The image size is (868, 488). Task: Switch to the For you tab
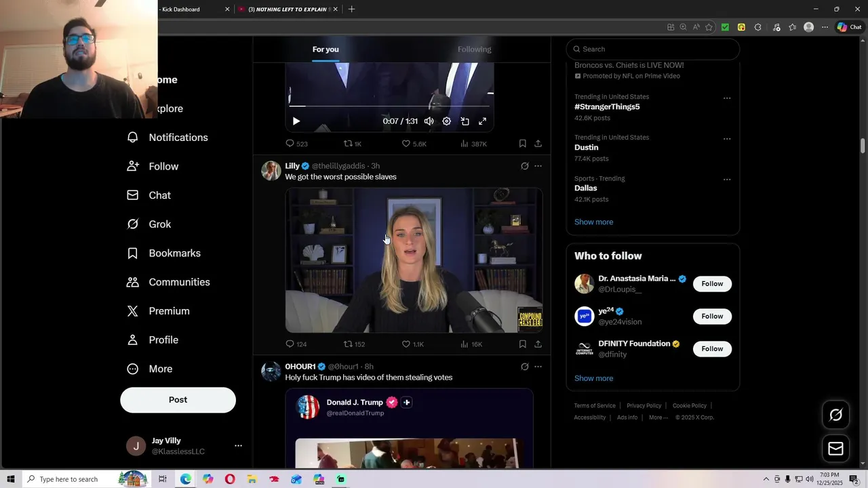(325, 49)
